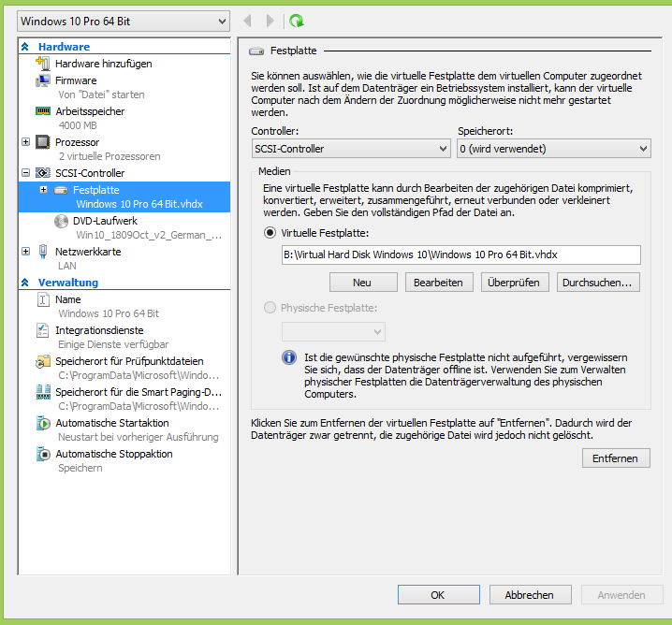Click the Smart Paging storage icon
This screenshot has width=672, height=625.
43,392
